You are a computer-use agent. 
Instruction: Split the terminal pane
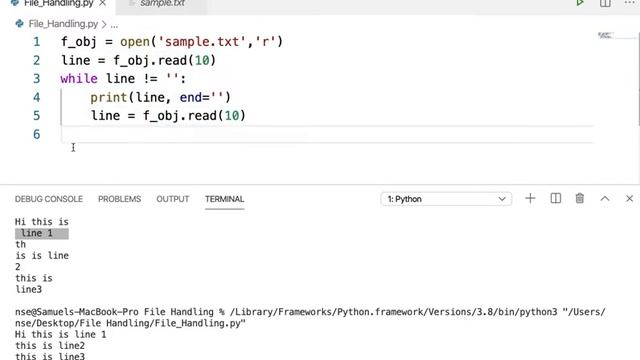coord(556,199)
